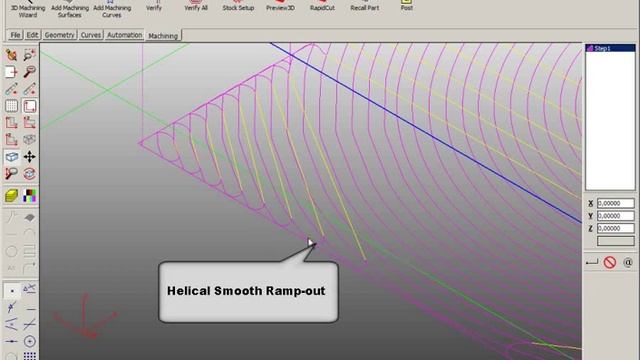Image resolution: width=640 pixels, height=360 pixels.
Task: Switch to the Automation tab
Action: [x=124, y=35]
